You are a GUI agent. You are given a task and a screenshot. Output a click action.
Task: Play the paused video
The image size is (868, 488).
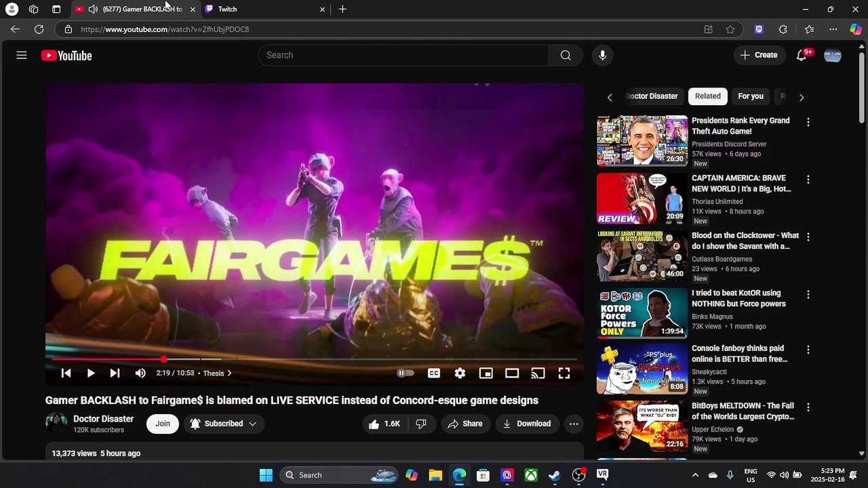tap(90, 373)
